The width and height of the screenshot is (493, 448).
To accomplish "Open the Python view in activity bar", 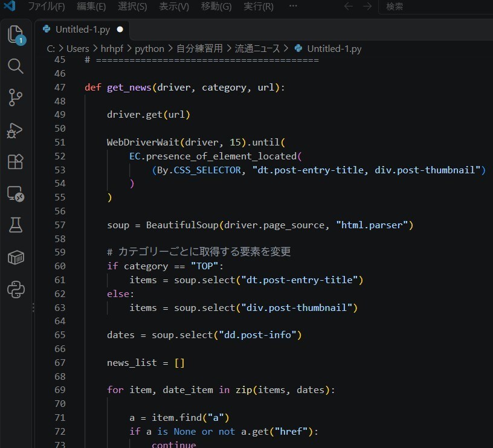I will [16, 289].
